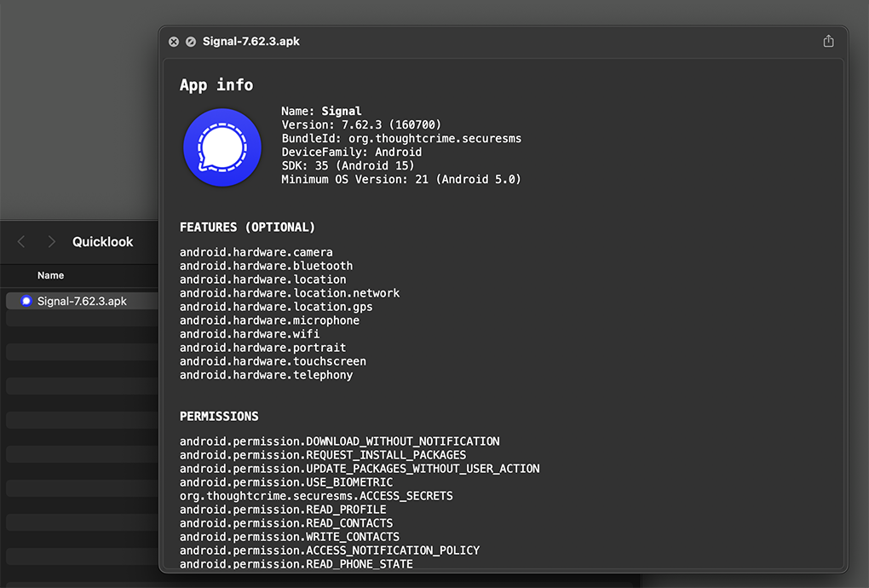Click the circle icon beside Signal-7.62.3.apk filename
This screenshot has height=588, width=869.
(26, 301)
